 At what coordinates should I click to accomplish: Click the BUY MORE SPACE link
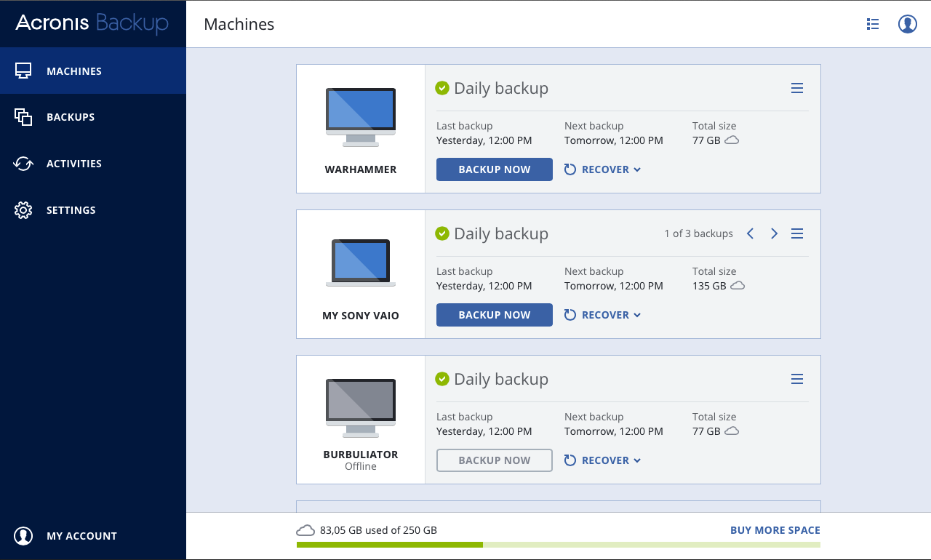click(775, 530)
